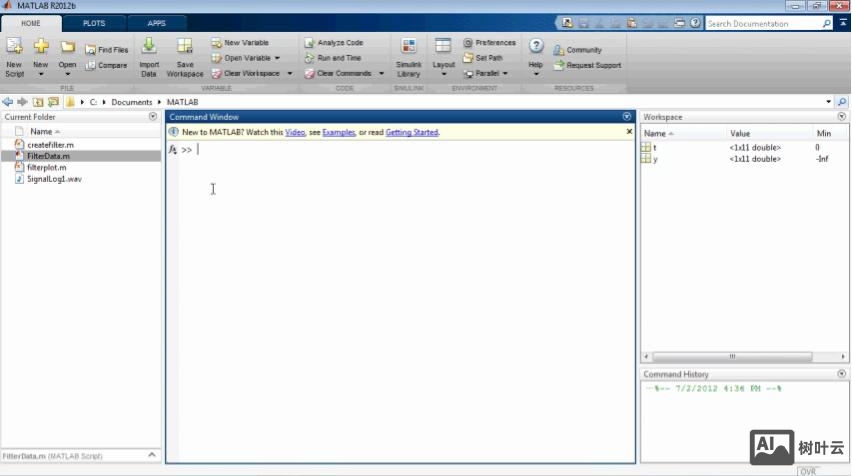852x476 pixels.
Task: Expand the Clear Workspace dropdown arrow
Action: tap(290, 73)
